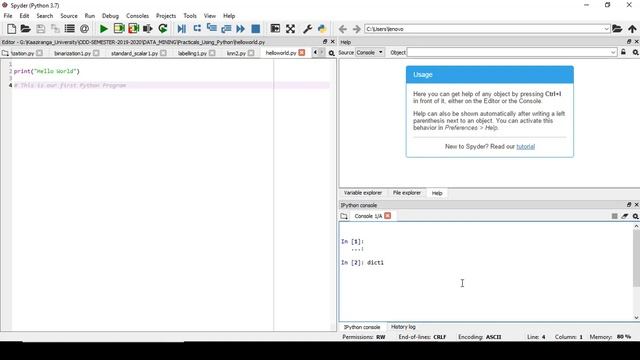Click the Step return debug icon

coord(226,29)
